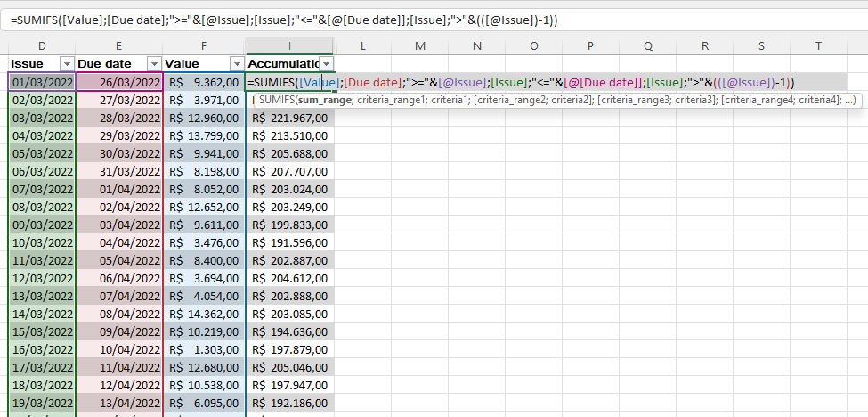Select Issue cell 05/03/2022

tap(42, 153)
